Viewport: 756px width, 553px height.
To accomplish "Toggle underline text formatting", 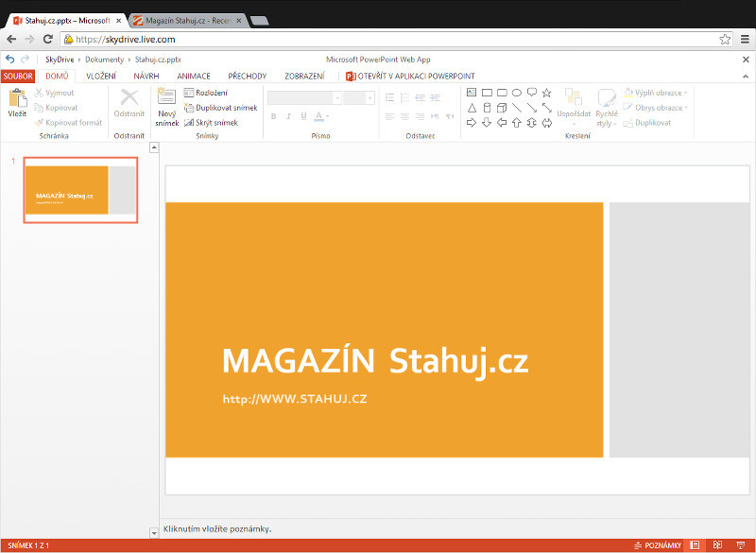I will (303, 116).
